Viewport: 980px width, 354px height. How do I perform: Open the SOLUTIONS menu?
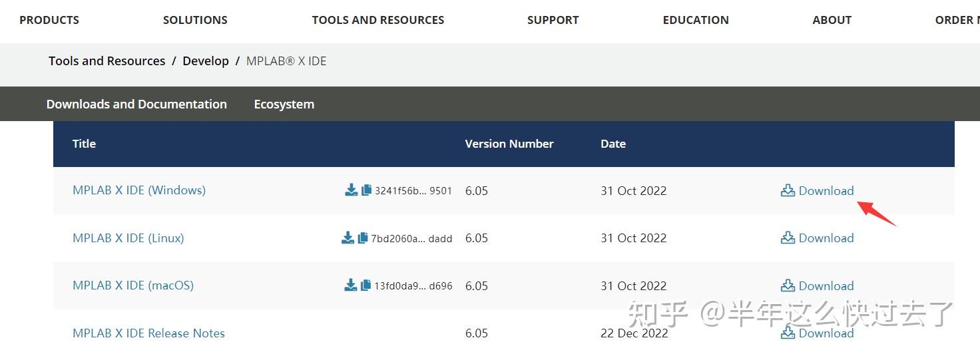(195, 20)
